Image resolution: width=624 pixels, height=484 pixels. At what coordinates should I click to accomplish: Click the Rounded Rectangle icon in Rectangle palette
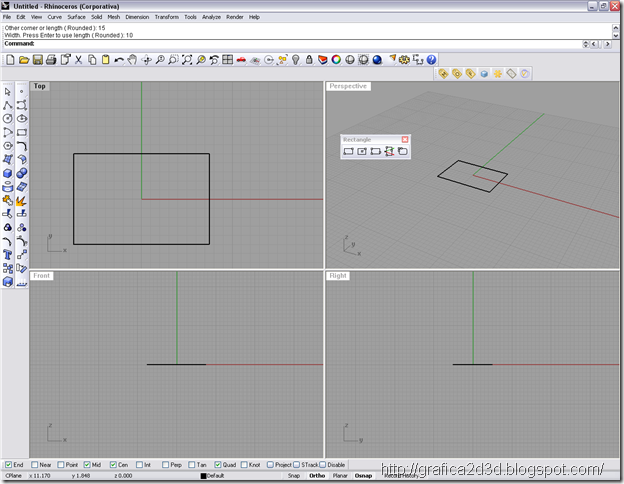coord(403,151)
